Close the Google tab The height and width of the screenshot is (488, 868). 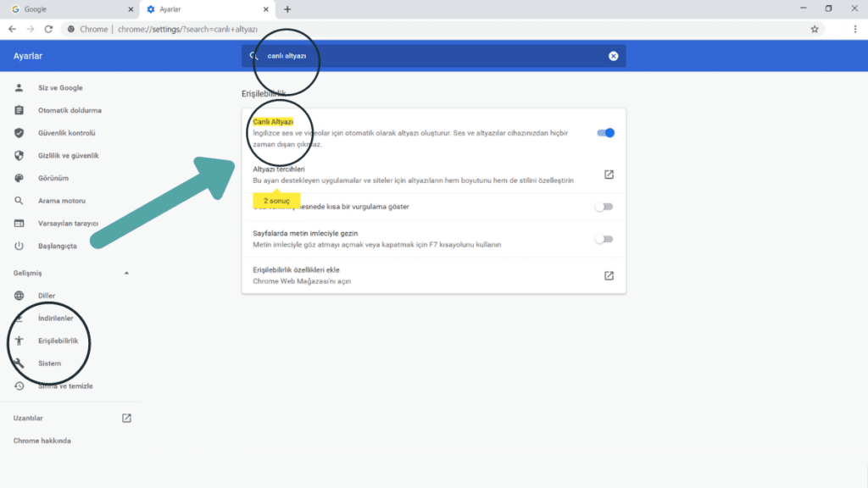pyautogui.click(x=131, y=9)
